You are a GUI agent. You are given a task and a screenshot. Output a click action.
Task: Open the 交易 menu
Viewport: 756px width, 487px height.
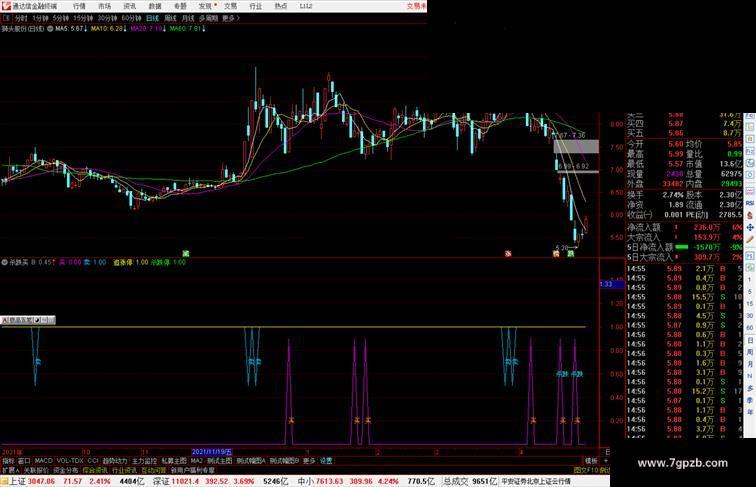230,6
